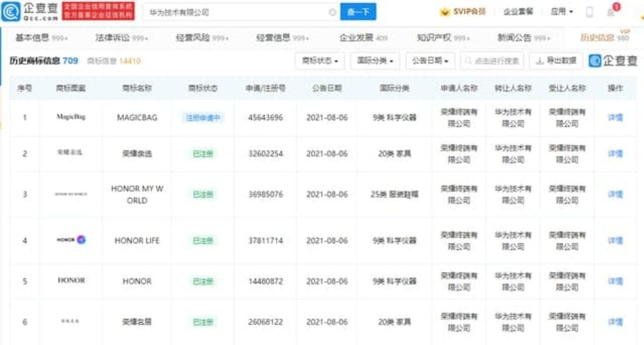Open the HONOR colorful logo trademark image
The height and width of the screenshot is (345, 644).
[x=71, y=240]
